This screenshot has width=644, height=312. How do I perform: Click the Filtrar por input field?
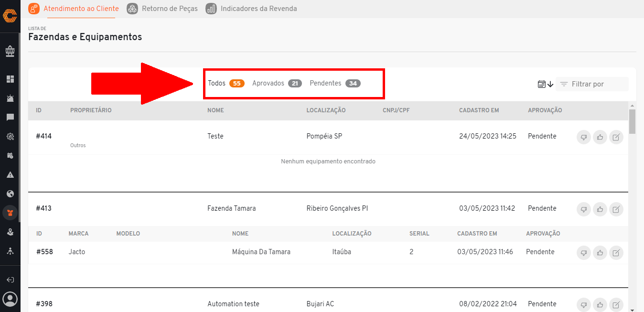pos(592,84)
